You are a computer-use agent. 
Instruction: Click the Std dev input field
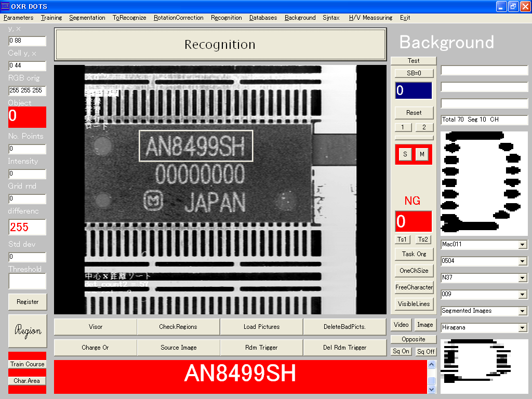pyautogui.click(x=27, y=257)
